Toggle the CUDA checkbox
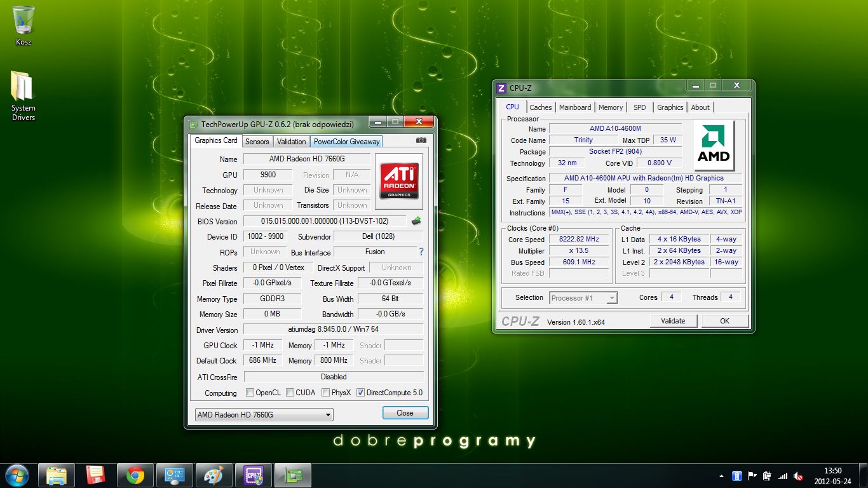 click(x=290, y=393)
